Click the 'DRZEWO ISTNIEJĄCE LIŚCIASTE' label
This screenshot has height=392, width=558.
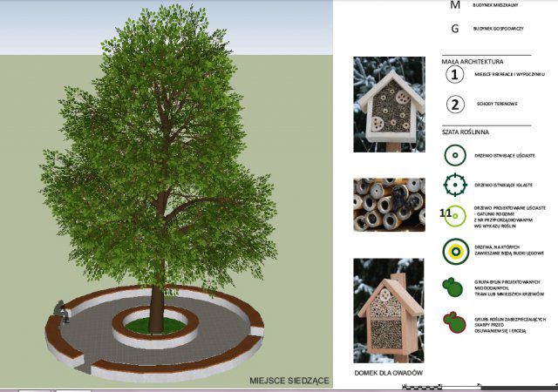tap(505, 155)
